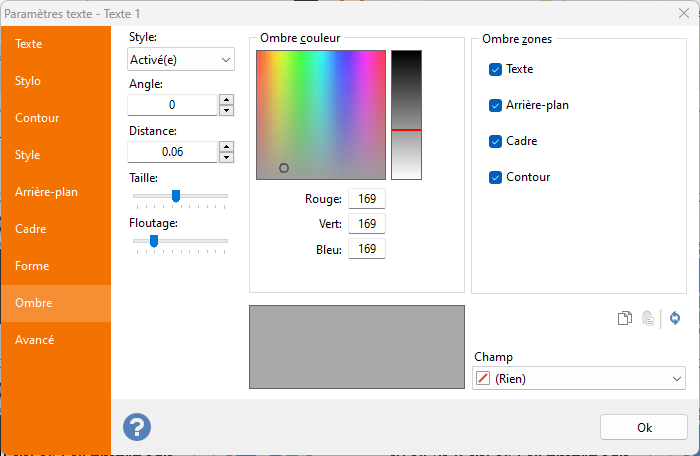Click the blue reset arrows icon
700x456 pixels.
point(675,318)
